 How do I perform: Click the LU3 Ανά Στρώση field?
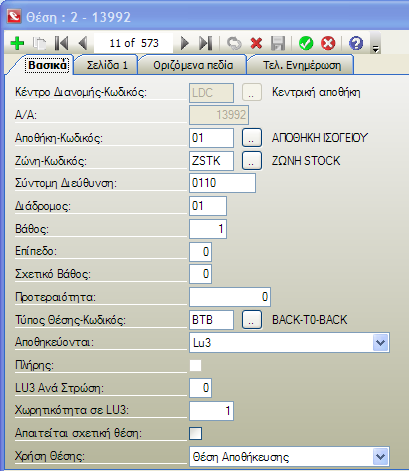pyautogui.click(x=200, y=388)
